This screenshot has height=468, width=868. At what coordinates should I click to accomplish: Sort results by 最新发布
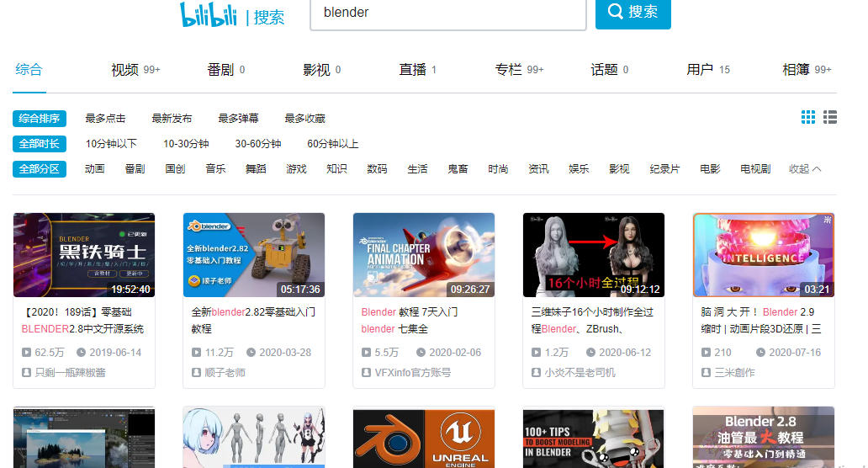coord(172,119)
